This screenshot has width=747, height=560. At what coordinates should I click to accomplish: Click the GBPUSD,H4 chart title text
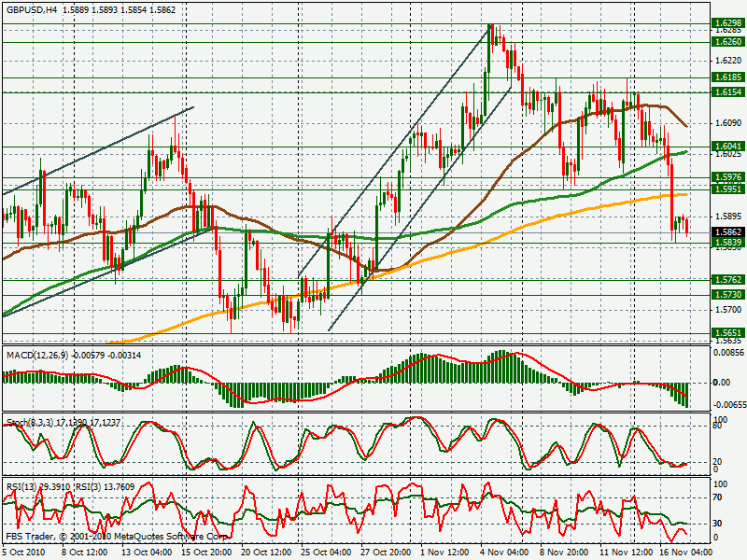pos(32,9)
